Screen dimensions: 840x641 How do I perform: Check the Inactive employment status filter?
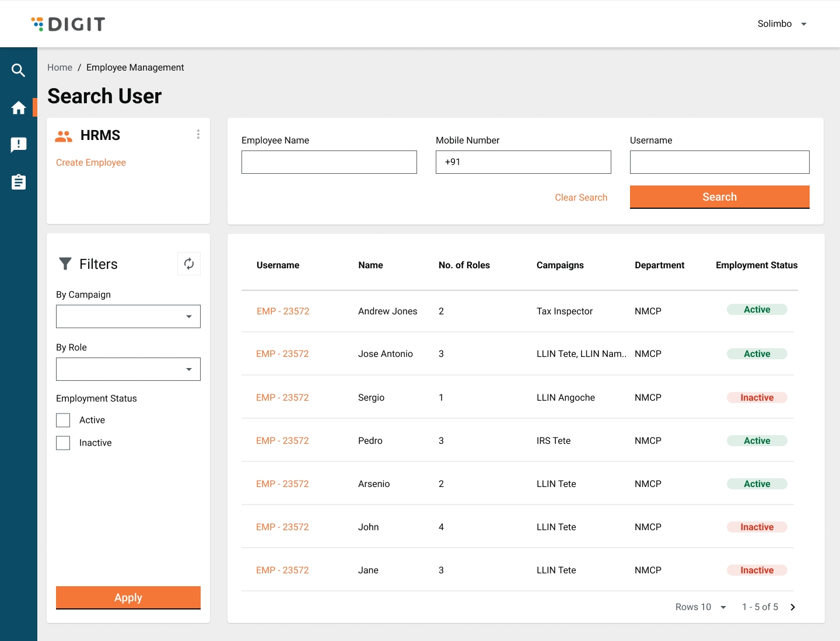[63, 443]
